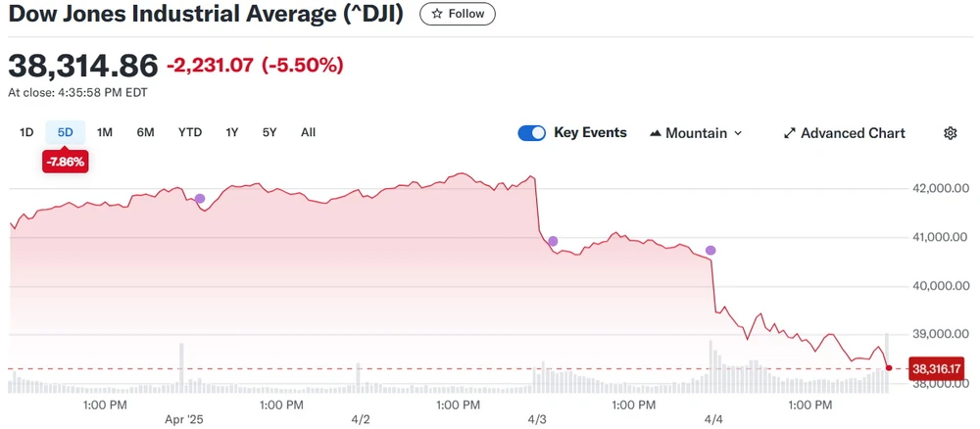This screenshot has width=980, height=429.
Task: Click the expand arrows icon for Advanced Chart
Action: tap(790, 133)
